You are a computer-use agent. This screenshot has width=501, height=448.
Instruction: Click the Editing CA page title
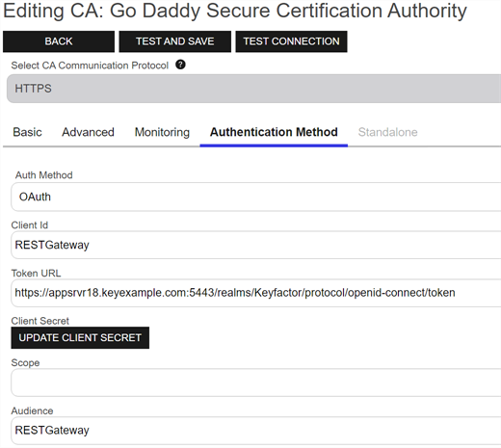pos(235,11)
